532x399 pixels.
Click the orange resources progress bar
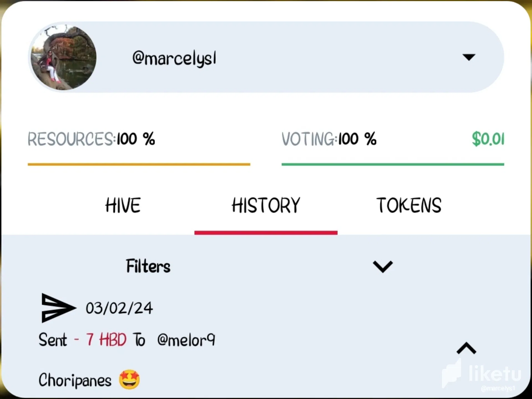[x=139, y=164]
